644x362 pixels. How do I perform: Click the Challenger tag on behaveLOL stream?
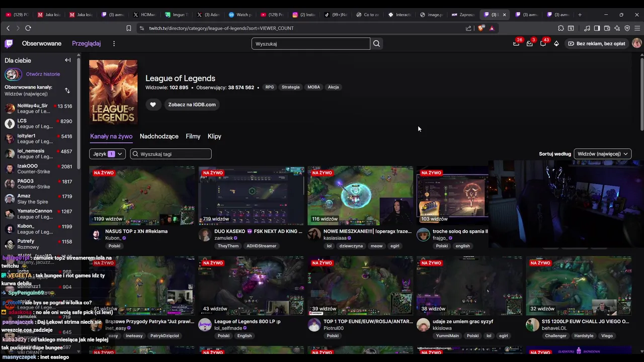coord(555,336)
